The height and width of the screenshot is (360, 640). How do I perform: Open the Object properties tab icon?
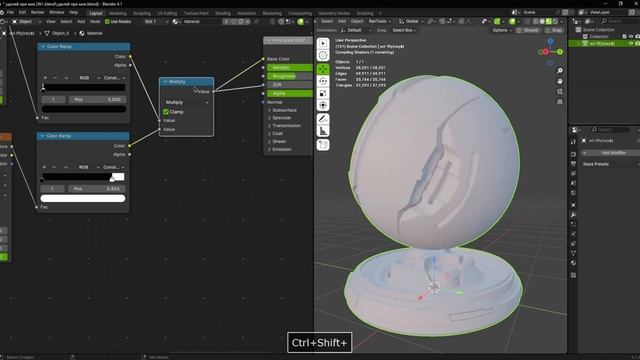tap(573, 205)
